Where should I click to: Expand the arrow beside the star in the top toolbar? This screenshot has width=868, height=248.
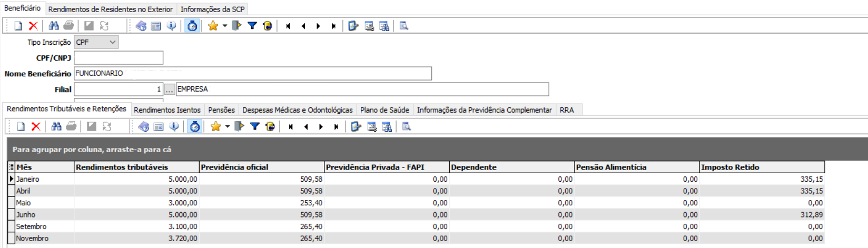click(225, 26)
